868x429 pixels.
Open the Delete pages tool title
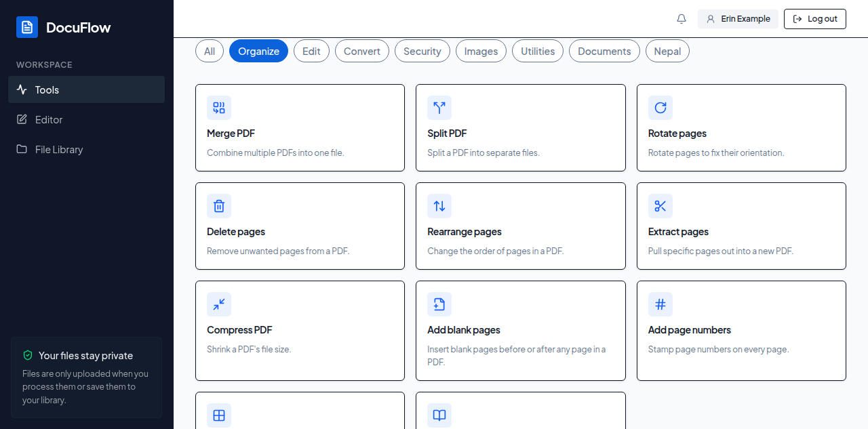(236, 232)
